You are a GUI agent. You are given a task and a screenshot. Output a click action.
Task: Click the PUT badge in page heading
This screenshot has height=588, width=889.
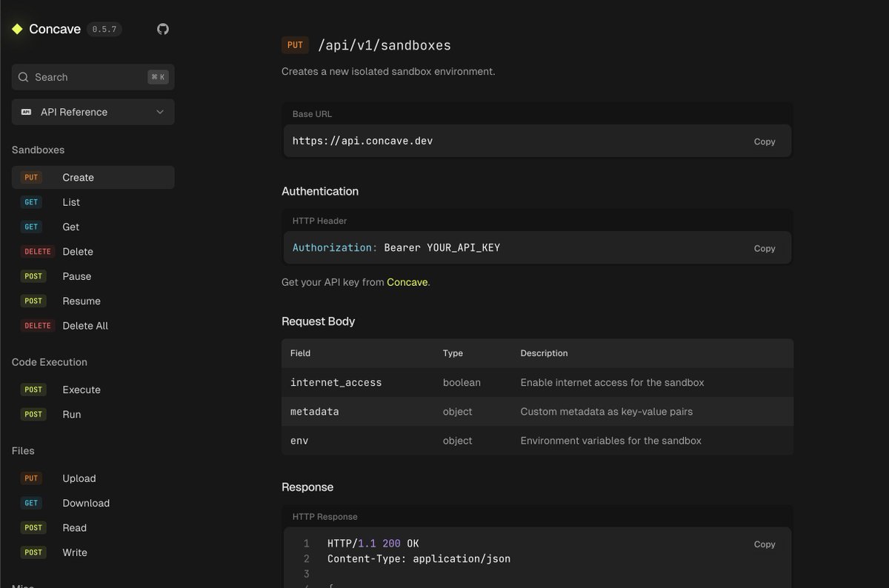click(295, 45)
